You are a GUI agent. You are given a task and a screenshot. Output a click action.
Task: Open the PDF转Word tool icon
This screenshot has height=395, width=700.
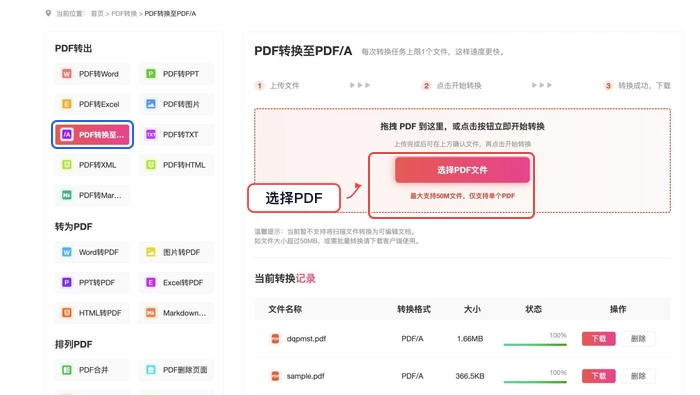coord(67,74)
